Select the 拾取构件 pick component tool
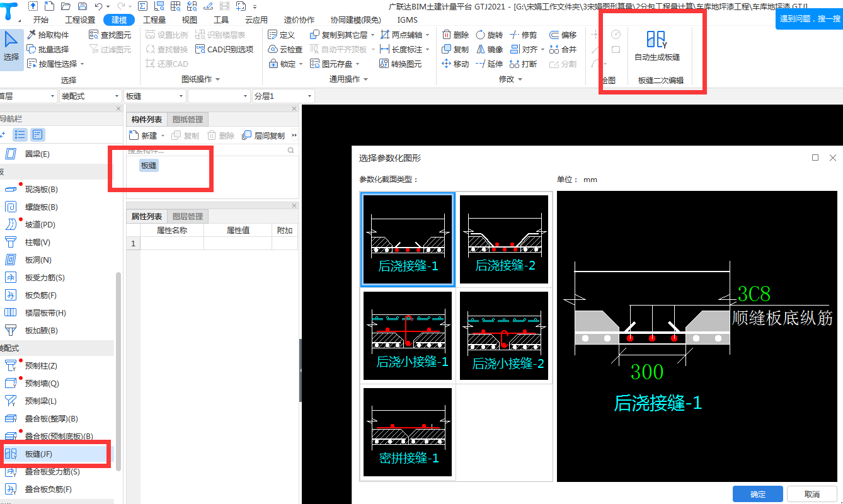 [49, 35]
